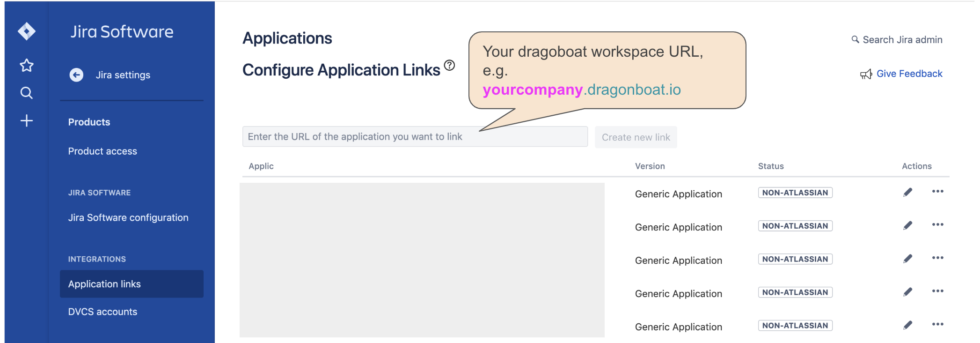This screenshot has width=980, height=343.
Task: Open starred items via star icon
Action: click(x=27, y=65)
